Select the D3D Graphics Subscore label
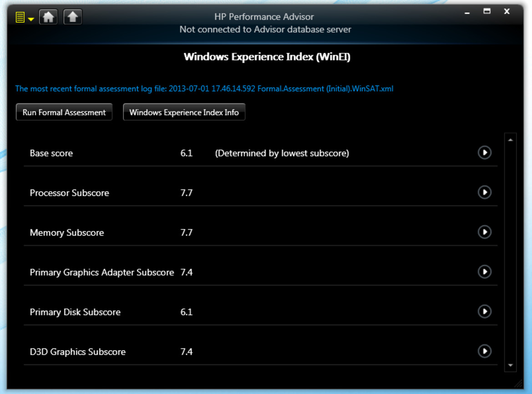 [78, 352]
